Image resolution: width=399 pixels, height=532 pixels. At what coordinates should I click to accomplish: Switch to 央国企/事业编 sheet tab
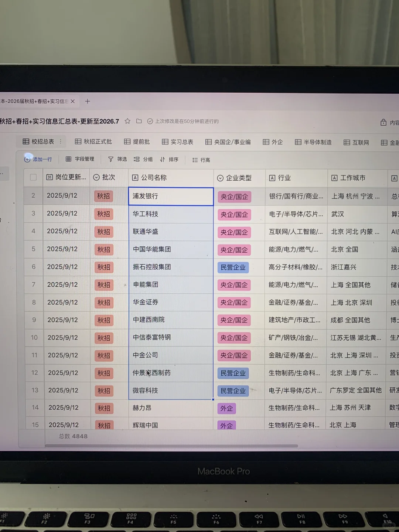tap(228, 142)
